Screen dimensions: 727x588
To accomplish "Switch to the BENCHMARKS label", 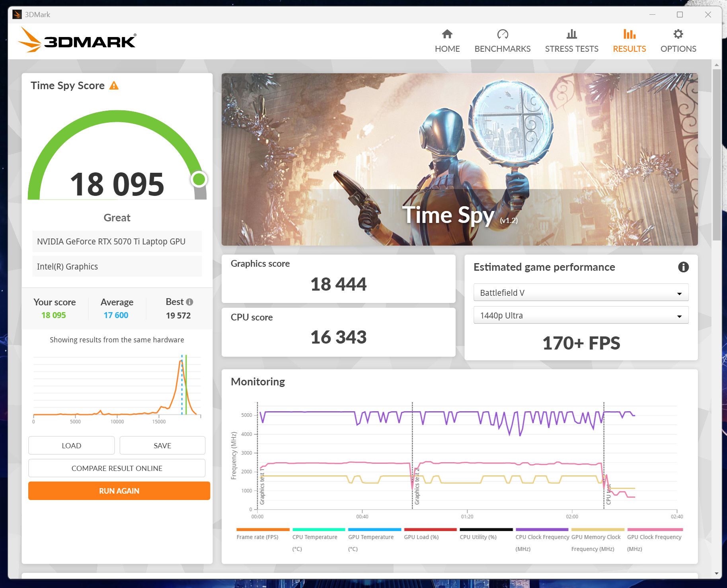I will (503, 49).
